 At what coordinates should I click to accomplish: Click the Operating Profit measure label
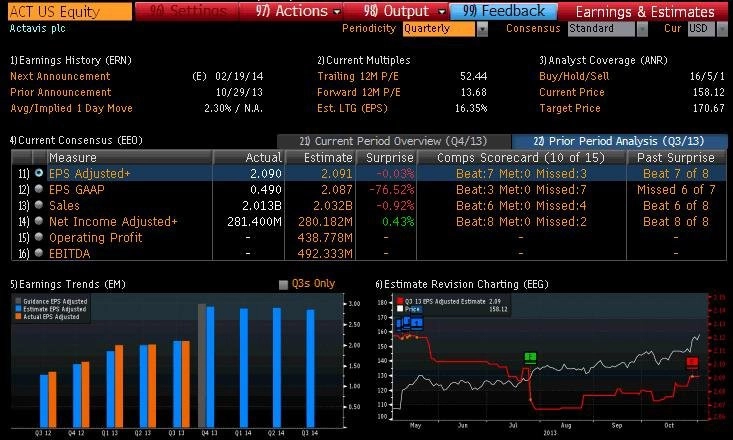95,238
